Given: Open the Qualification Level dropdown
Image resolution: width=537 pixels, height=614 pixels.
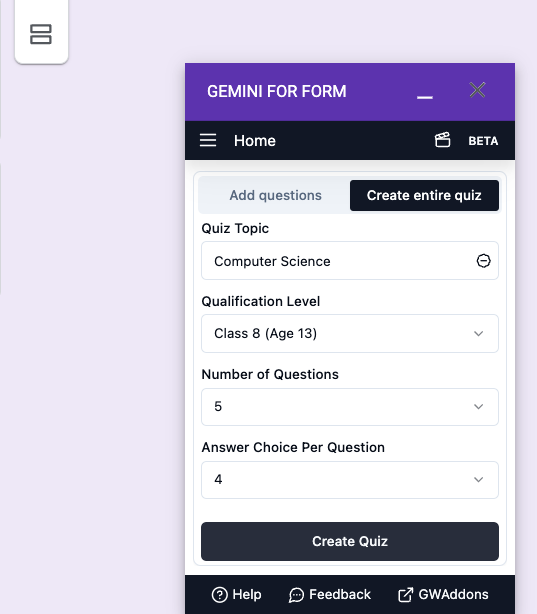Looking at the screenshot, I should (350, 334).
